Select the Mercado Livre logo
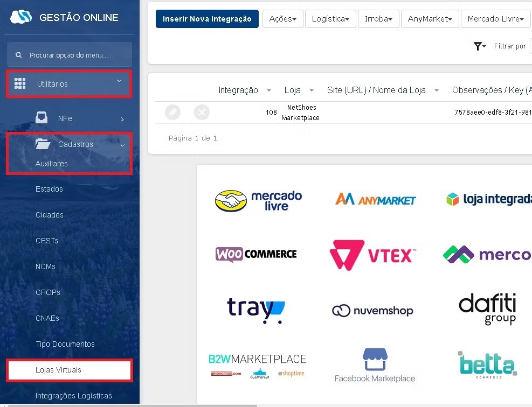 pos(259,201)
